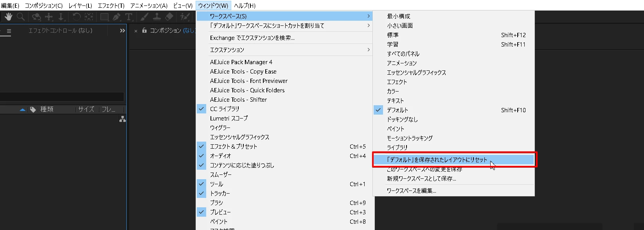Viewport: 644px width, 230px height.
Task: Open the project flowchart icon
Action: point(122,119)
